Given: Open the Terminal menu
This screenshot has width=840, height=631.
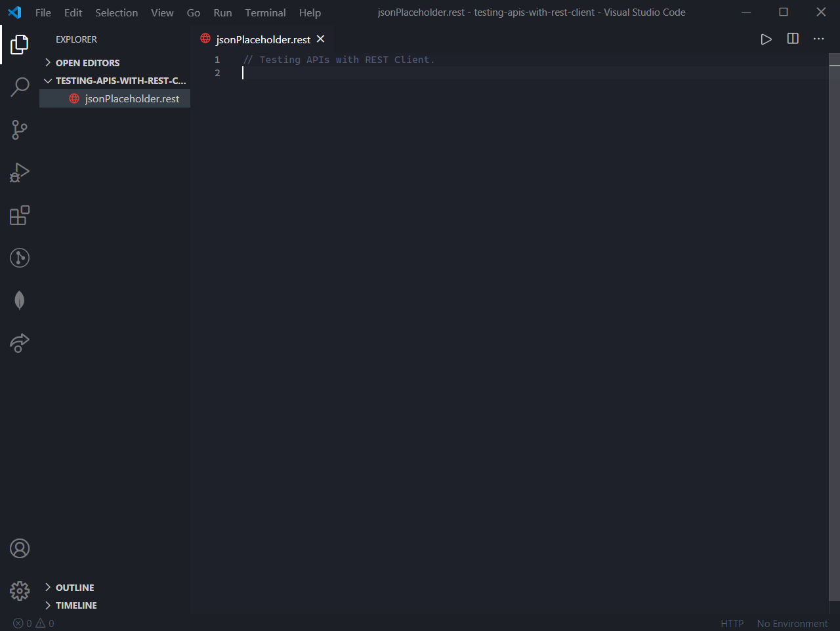Looking at the screenshot, I should [265, 12].
